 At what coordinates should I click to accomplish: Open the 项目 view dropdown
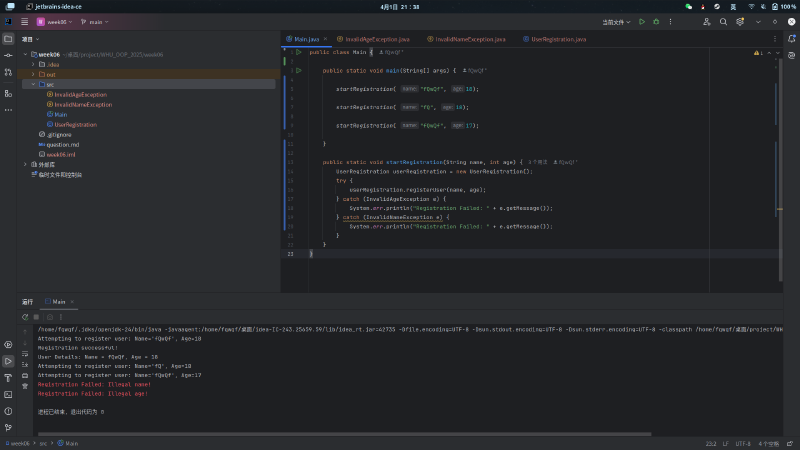coord(30,39)
